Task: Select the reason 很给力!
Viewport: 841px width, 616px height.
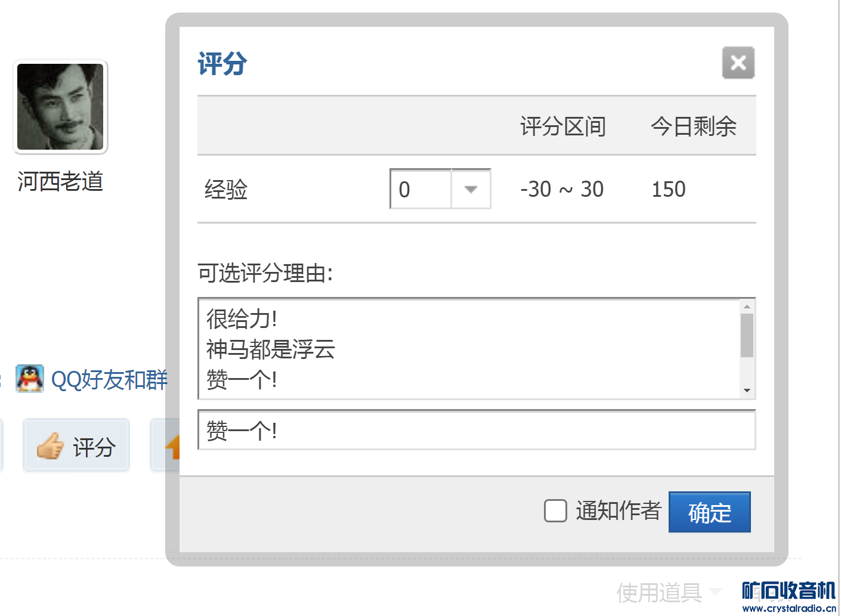Action: 242,319
